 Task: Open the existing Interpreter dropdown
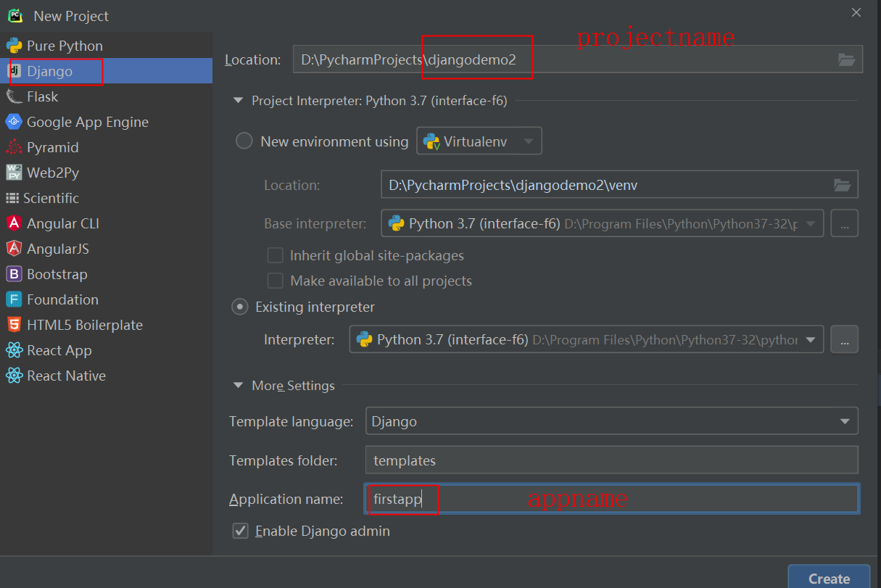click(587, 339)
